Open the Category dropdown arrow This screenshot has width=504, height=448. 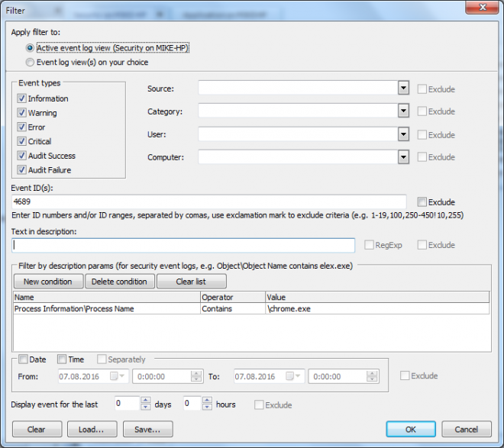[x=403, y=111]
